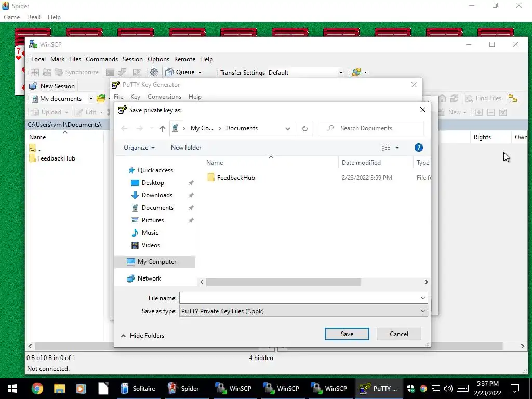532x399 pixels.
Task: Open the WinSCP Local menu
Action: (x=38, y=59)
